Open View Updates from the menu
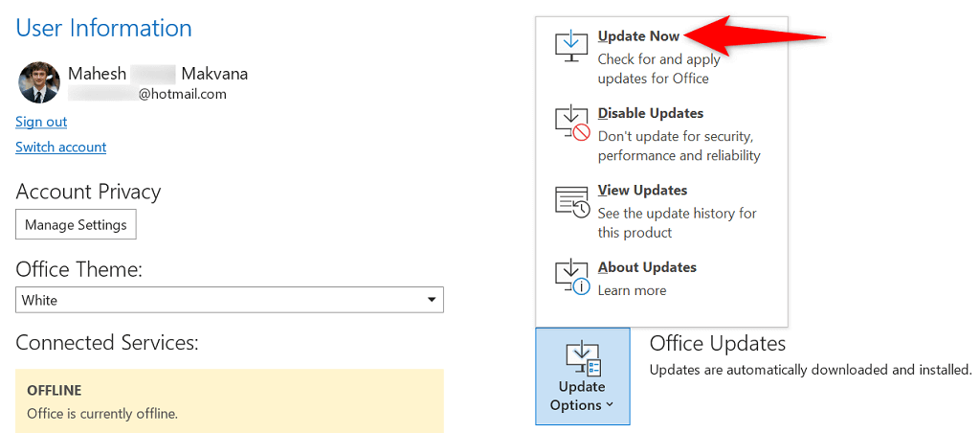The height and width of the screenshot is (433, 980). coord(642,190)
